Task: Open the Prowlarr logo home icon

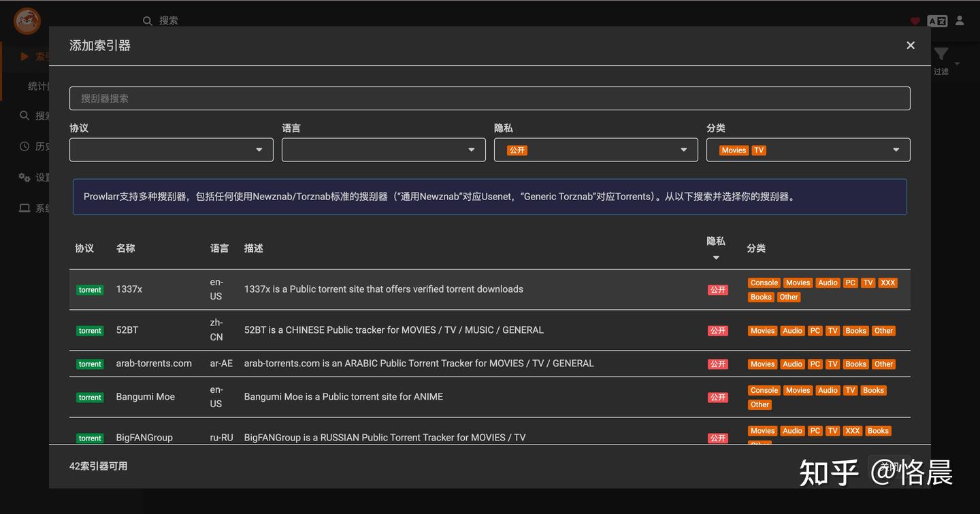Action: (x=26, y=20)
